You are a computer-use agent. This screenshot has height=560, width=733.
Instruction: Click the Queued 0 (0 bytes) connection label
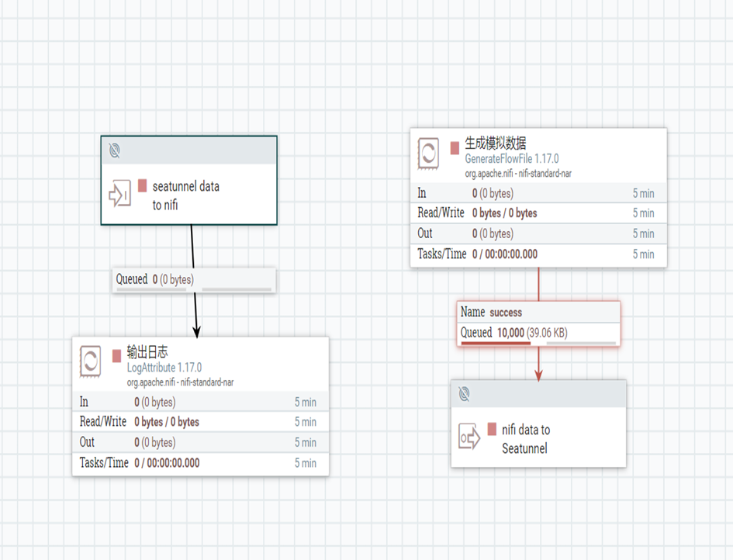pyautogui.click(x=154, y=279)
